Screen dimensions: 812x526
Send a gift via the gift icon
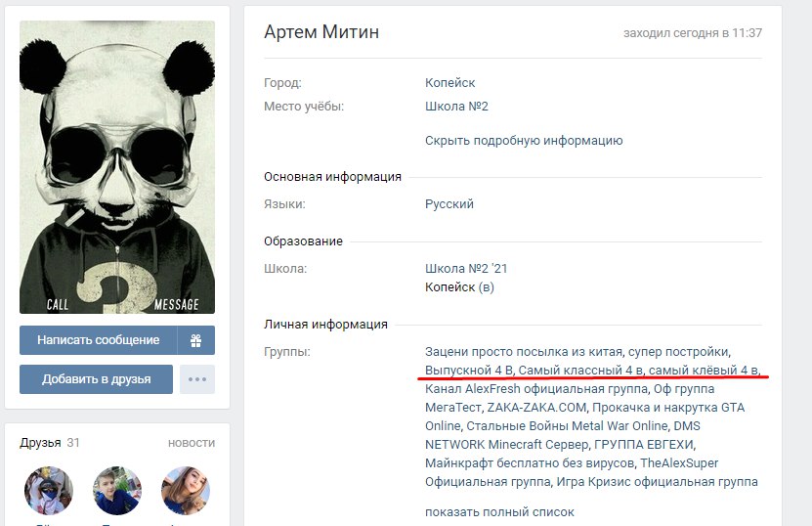tap(195, 340)
